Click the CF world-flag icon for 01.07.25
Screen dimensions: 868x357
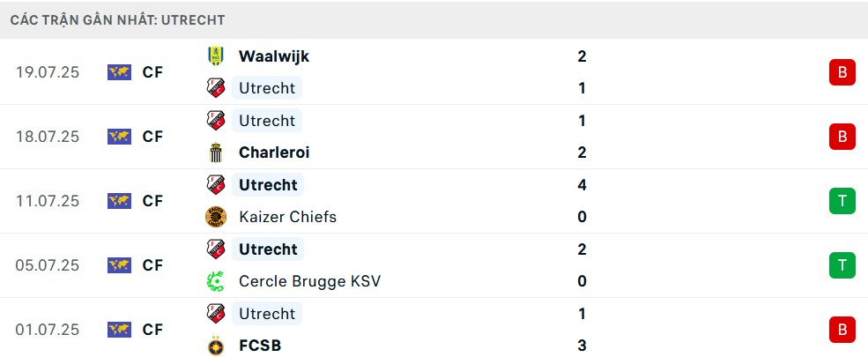(x=119, y=330)
